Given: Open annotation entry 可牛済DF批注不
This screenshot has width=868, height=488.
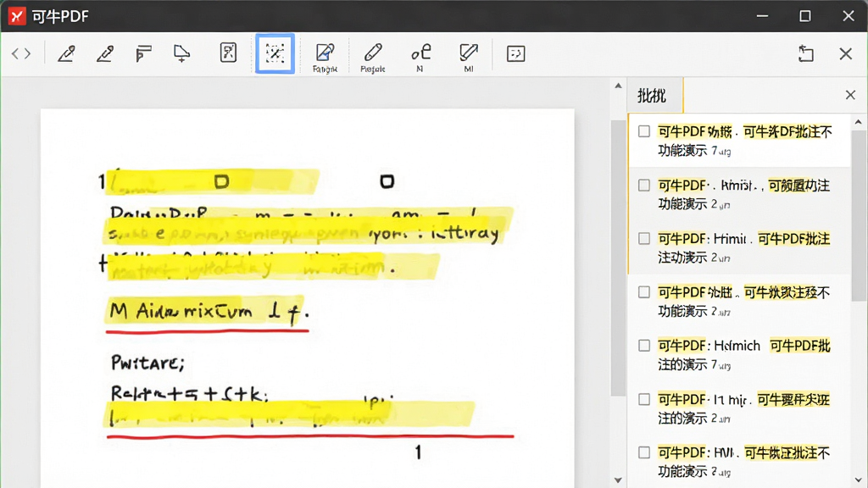Looking at the screenshot, I should [x=739, y=141].
